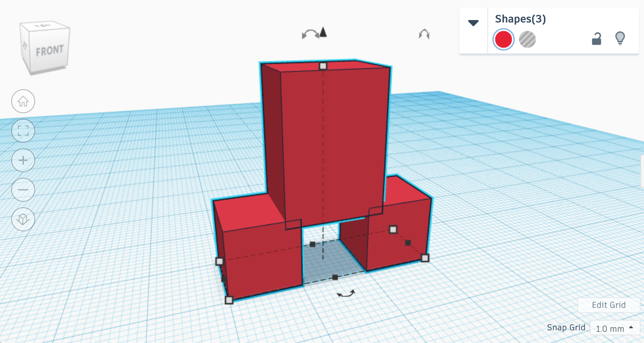This screenshot has width=644, height=343.
Task: Click the rotation arrow below the shapes
Action: (x=346, y=293)
